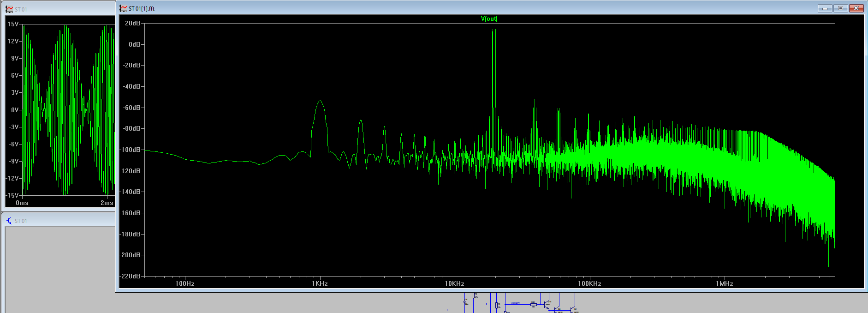Click the -100dB axis label

click(131, 150)
